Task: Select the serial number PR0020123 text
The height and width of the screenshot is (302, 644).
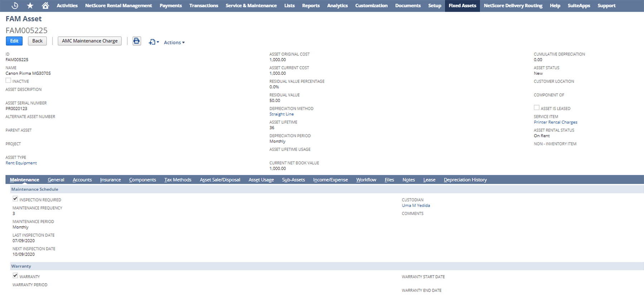Action: 16,109
